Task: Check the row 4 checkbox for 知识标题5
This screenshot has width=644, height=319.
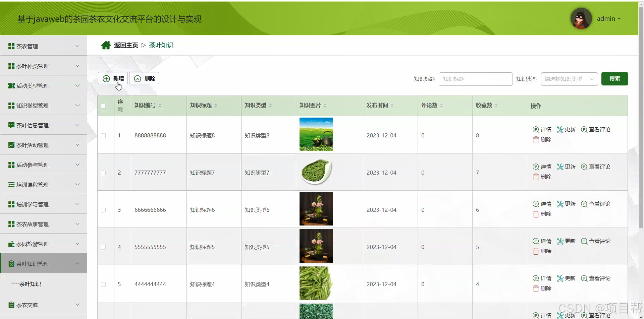Action: 103,247
